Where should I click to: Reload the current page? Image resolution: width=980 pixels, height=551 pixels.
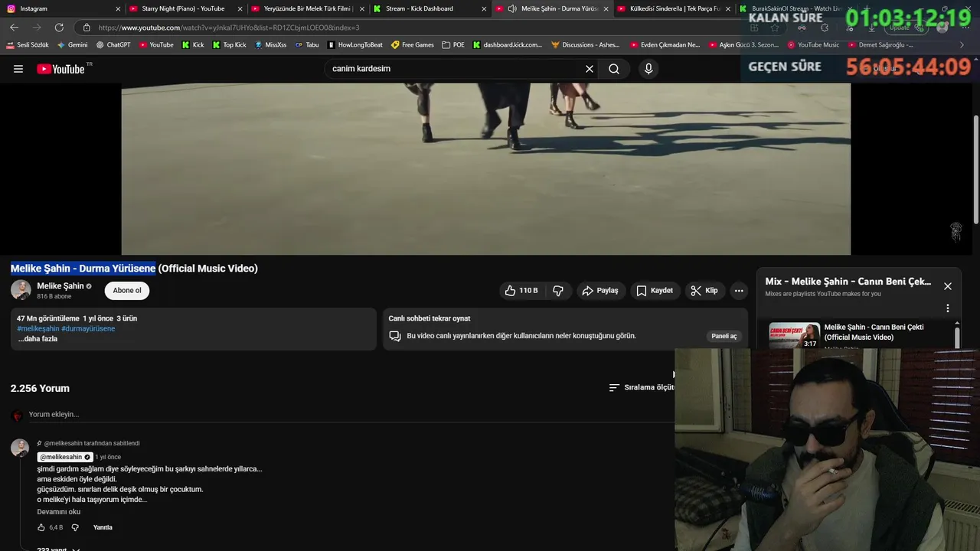click(59, 28)
